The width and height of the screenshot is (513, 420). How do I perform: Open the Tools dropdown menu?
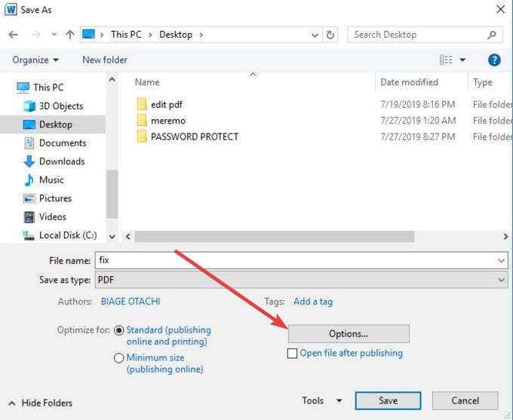[322, 401]
